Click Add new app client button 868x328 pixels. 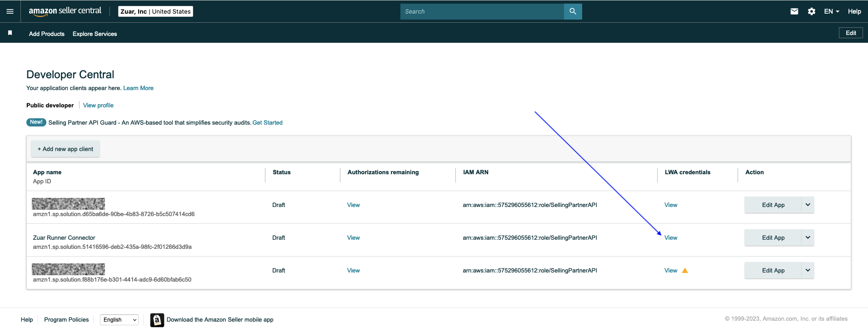pos(65,149)
